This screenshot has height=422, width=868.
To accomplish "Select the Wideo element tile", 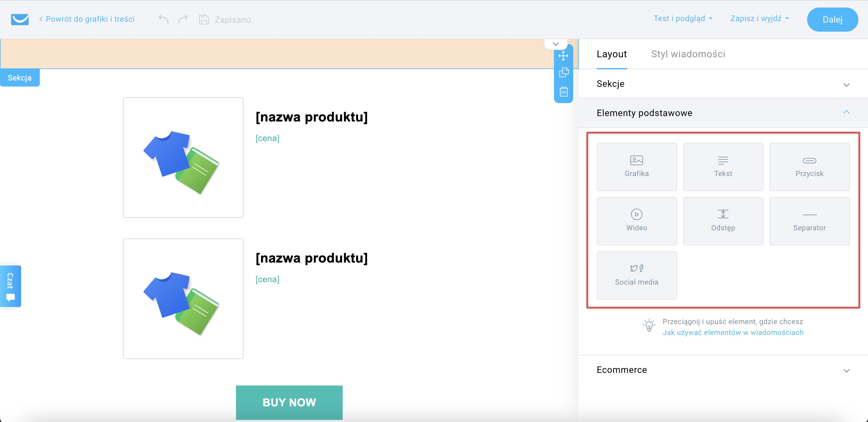I will (637, 221).
